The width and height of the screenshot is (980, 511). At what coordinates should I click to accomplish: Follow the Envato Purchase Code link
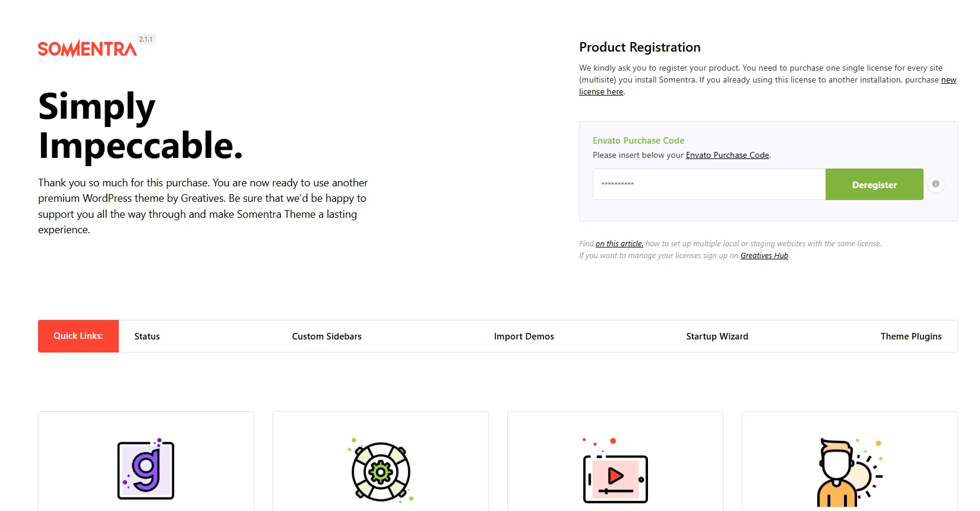coord(728,155)
